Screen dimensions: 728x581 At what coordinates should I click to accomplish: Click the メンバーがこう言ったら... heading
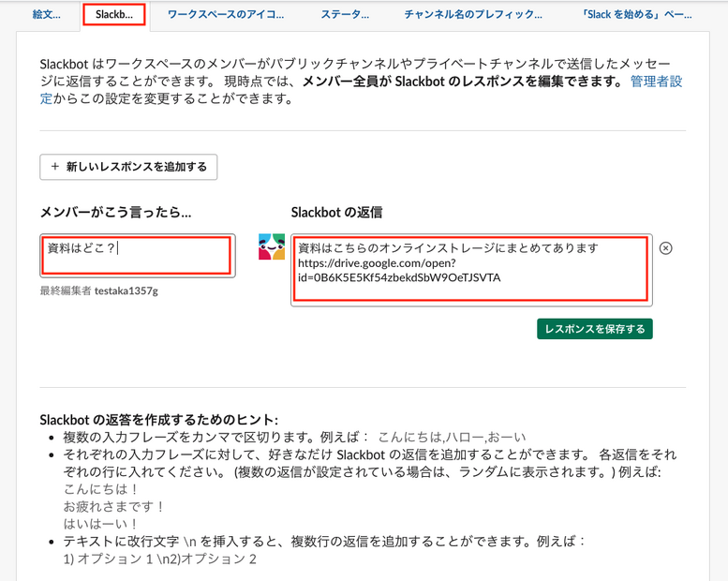pyautogui.click(x=115, y=212)
